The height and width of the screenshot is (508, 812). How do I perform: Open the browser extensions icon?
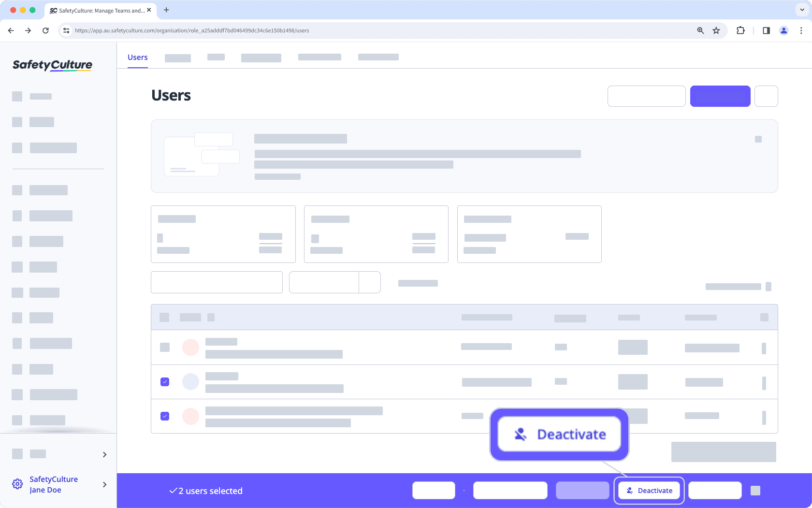pos(740,30)
